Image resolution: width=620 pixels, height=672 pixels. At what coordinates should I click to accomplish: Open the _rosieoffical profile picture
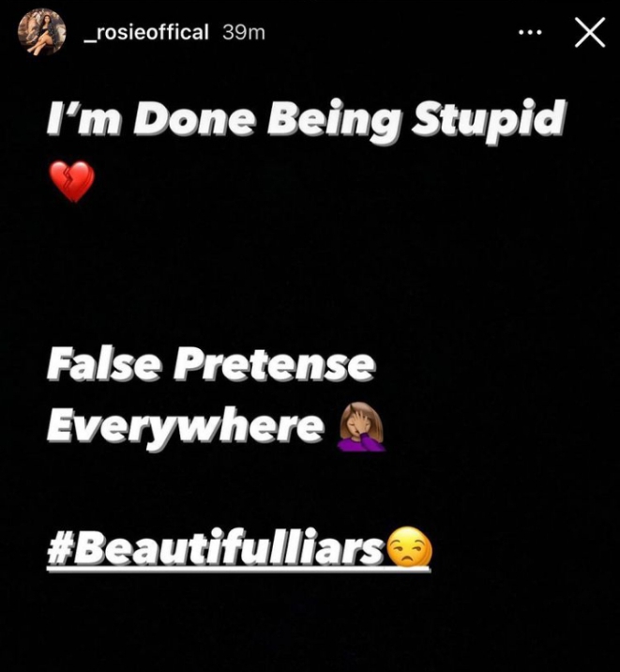(x=41, y=32)
